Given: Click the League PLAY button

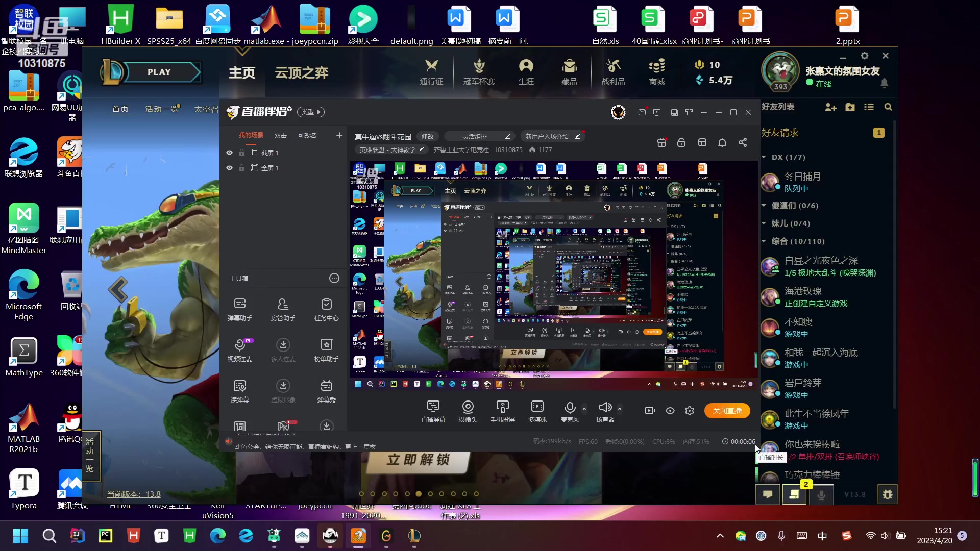Looking at the screenshot, I should 159,72.
